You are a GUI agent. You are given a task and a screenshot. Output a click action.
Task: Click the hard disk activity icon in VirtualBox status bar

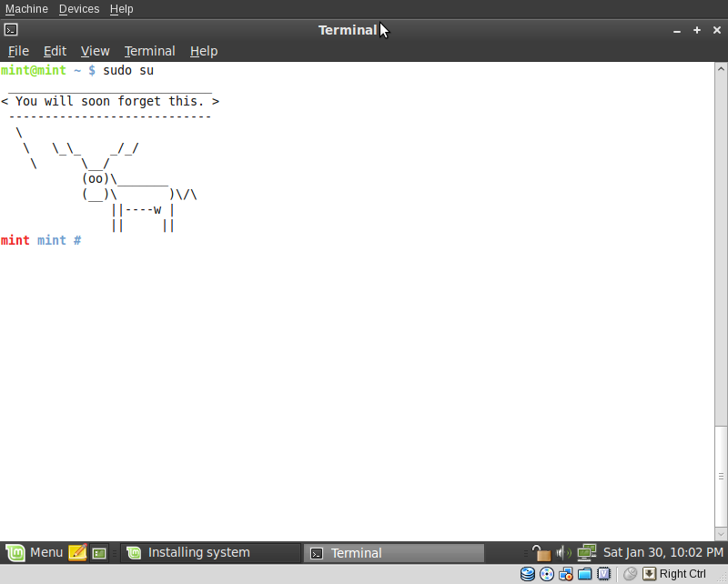coord(528,573)
